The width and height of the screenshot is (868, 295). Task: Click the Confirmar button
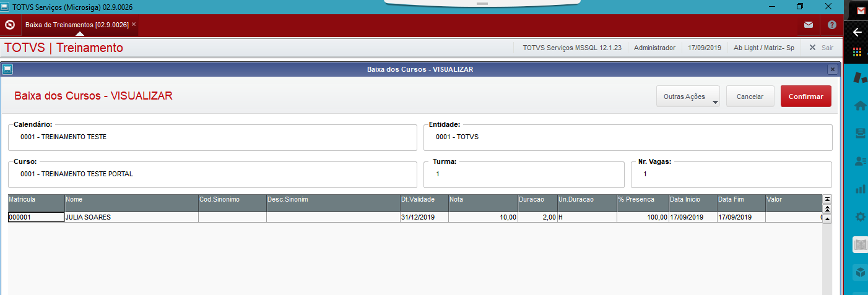tap(805, 96)
